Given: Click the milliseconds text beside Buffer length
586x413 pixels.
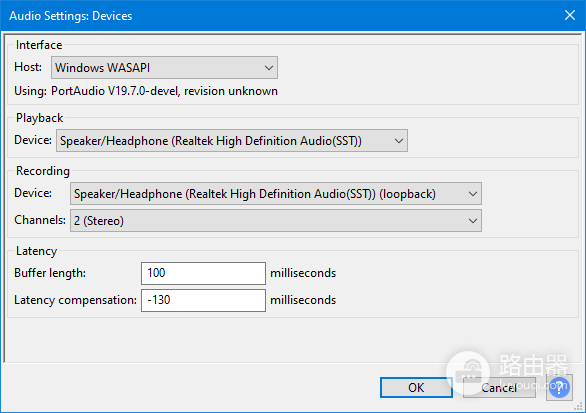Looking at the screenshot, I should coord(303,273).
